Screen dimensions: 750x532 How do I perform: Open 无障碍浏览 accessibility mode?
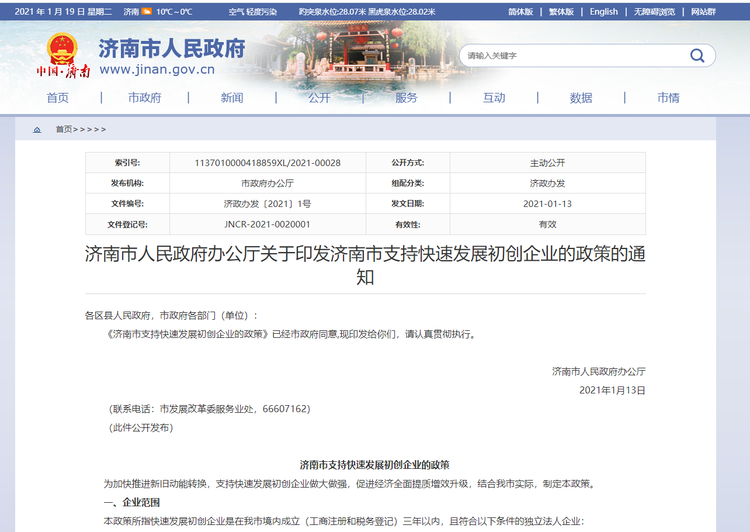[x=655, y=12]
